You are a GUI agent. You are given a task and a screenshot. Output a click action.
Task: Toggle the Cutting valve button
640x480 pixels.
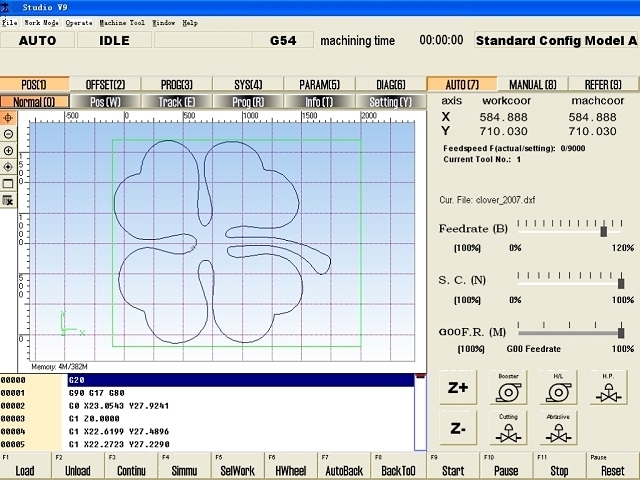tap(509, 429)
